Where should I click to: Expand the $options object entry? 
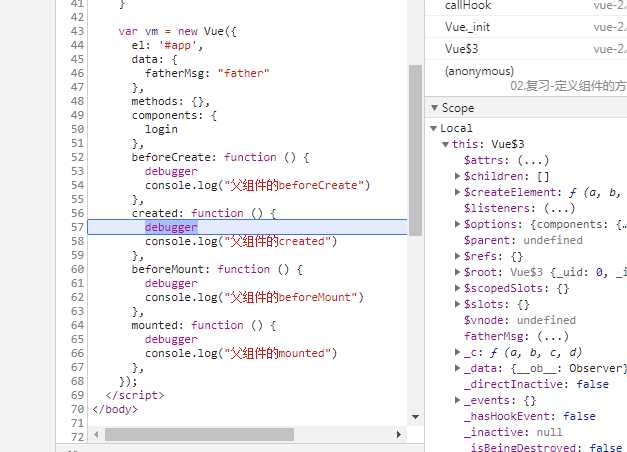(x=457, y=224)
